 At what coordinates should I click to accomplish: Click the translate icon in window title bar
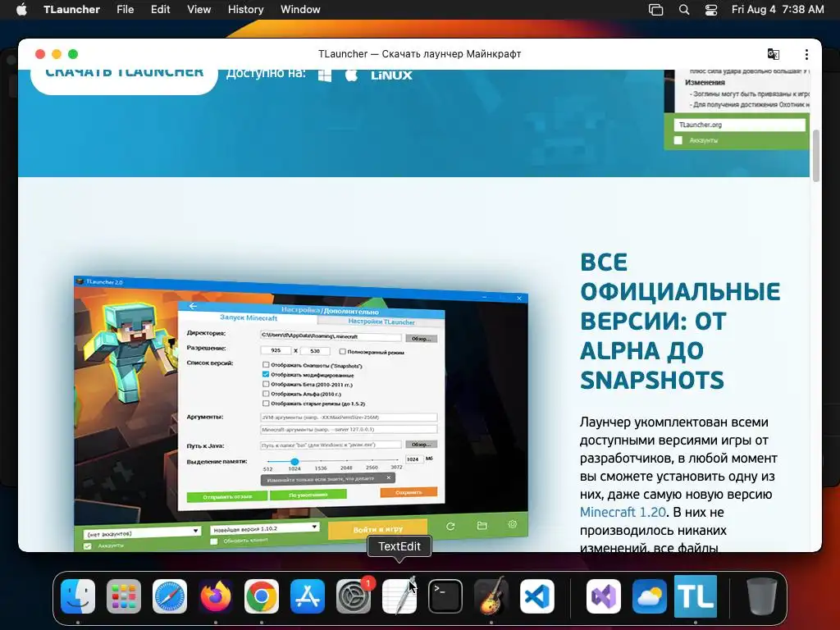[773, 54]
